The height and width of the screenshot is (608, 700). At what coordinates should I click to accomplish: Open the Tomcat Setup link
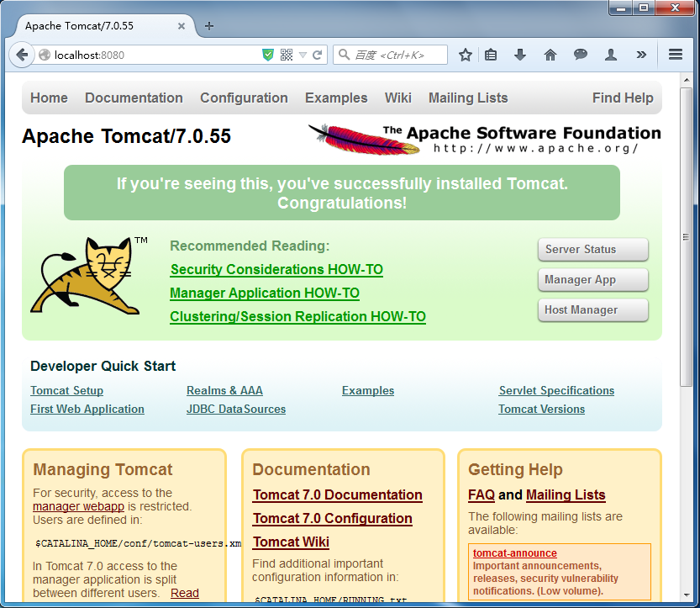click(67, 390)
